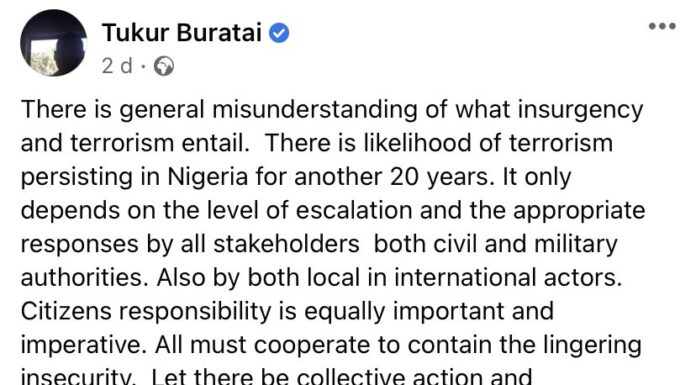
Task: Click the word 'Nigeria' in the post
Action: [207, 177]
